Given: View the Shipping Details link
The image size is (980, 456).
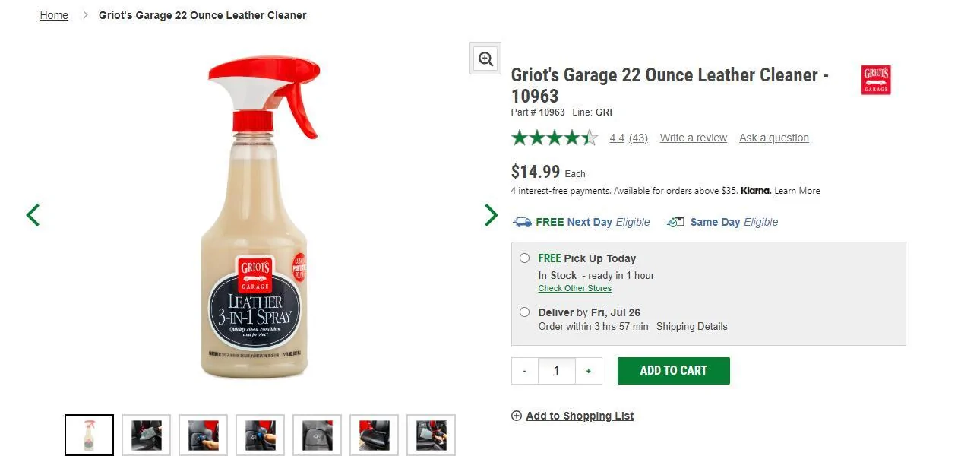Looking at the screenshot, I should coord(691,326).
